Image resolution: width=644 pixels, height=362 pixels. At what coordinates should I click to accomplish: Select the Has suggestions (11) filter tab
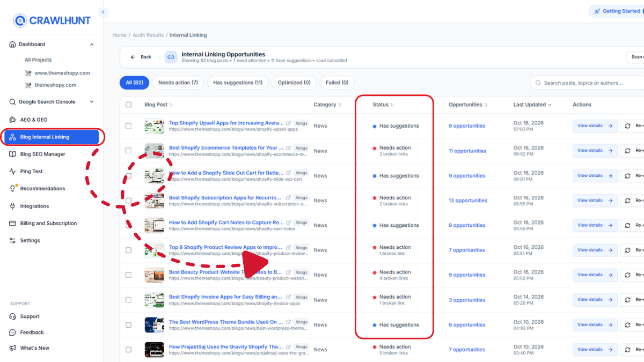pos(237,83)
